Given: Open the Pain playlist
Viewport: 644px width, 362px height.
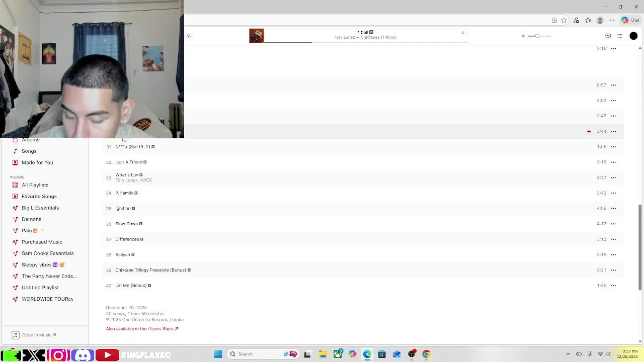Looking at the screenshot, I should tap(29, 231).
